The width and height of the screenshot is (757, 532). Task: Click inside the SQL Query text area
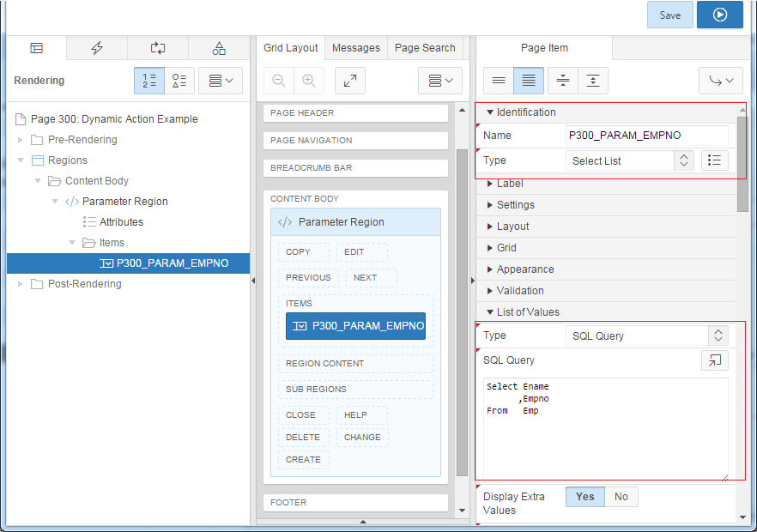pyautogui.click(x=606, y=429)
